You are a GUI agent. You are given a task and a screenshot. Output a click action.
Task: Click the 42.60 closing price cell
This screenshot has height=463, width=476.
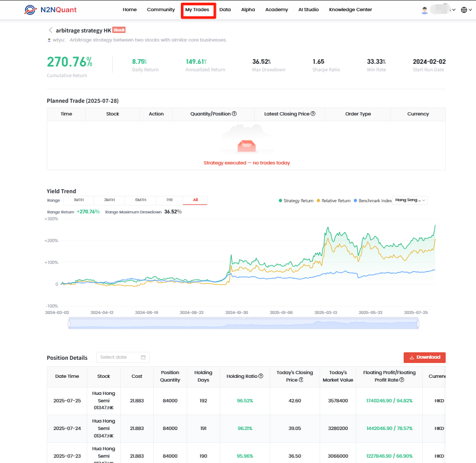tap(295, 401)
